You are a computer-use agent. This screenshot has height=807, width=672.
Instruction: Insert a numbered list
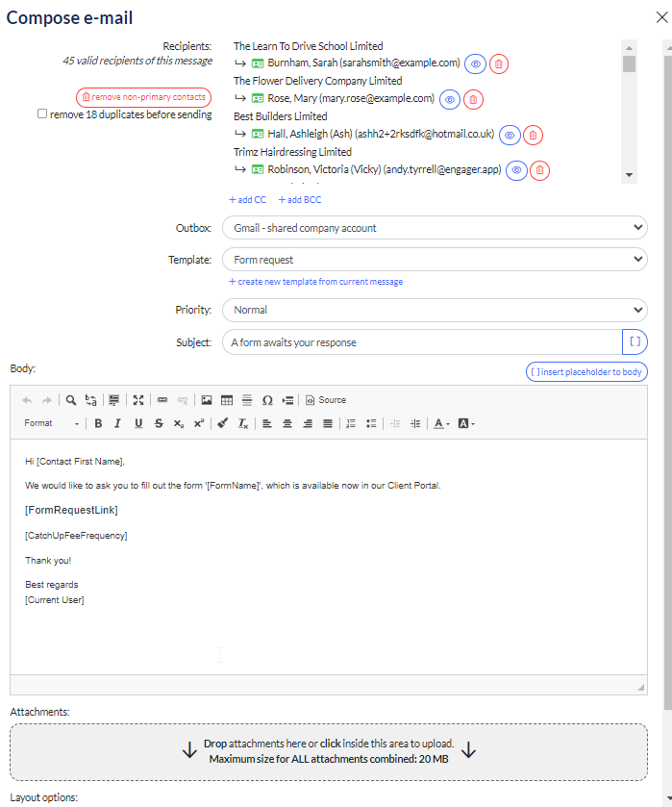(351, 423)
